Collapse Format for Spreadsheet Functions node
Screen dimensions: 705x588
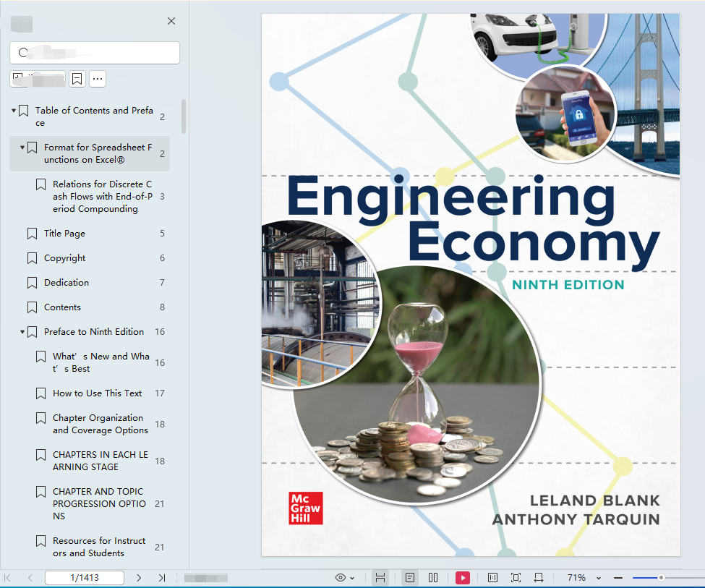[22, 147]
